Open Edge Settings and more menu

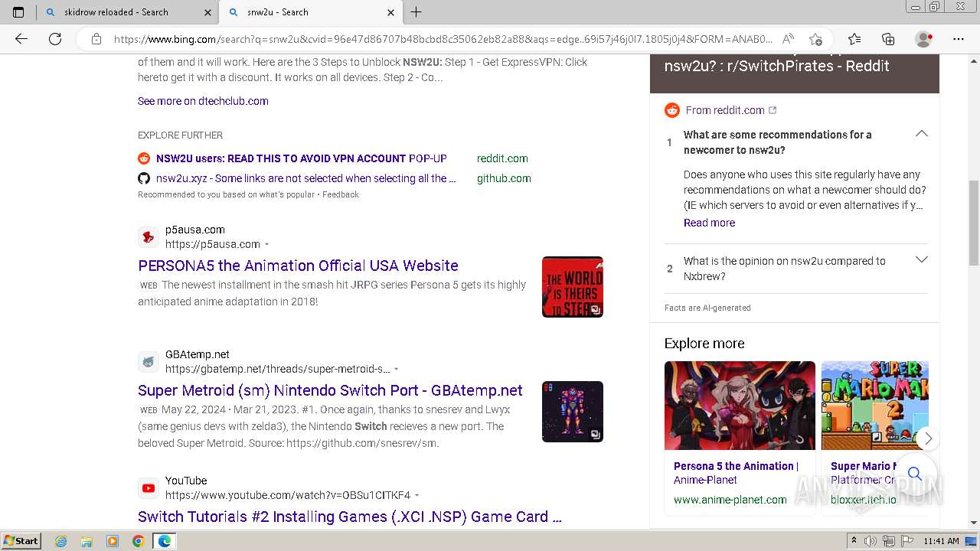(x=959, y=39)
